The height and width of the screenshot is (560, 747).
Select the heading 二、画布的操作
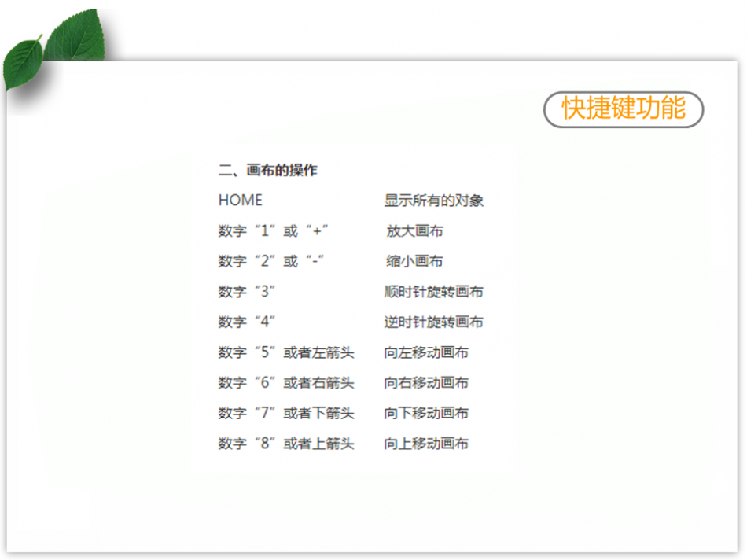point(267,170)
